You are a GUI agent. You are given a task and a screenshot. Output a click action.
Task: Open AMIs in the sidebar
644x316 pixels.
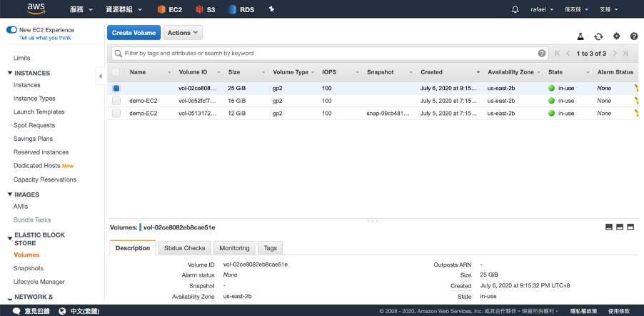21,207
